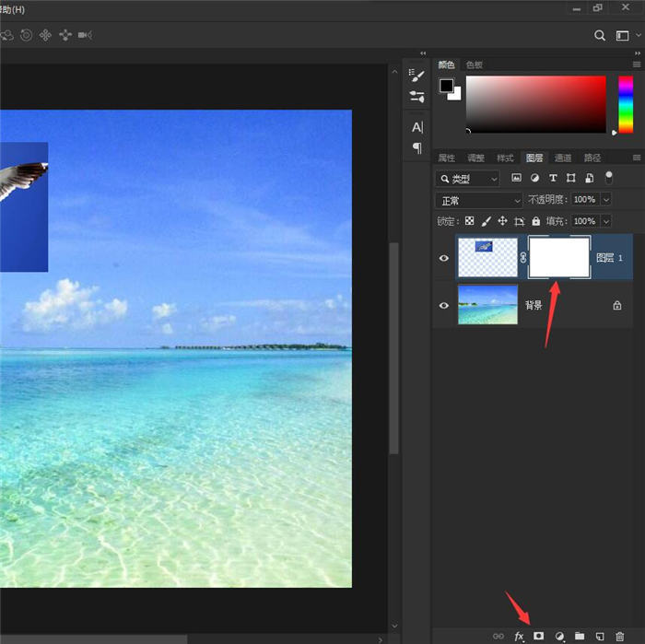Viewport: 645px width, 644px height.
Task: Click the add layer mask icon
Action: 539,636
